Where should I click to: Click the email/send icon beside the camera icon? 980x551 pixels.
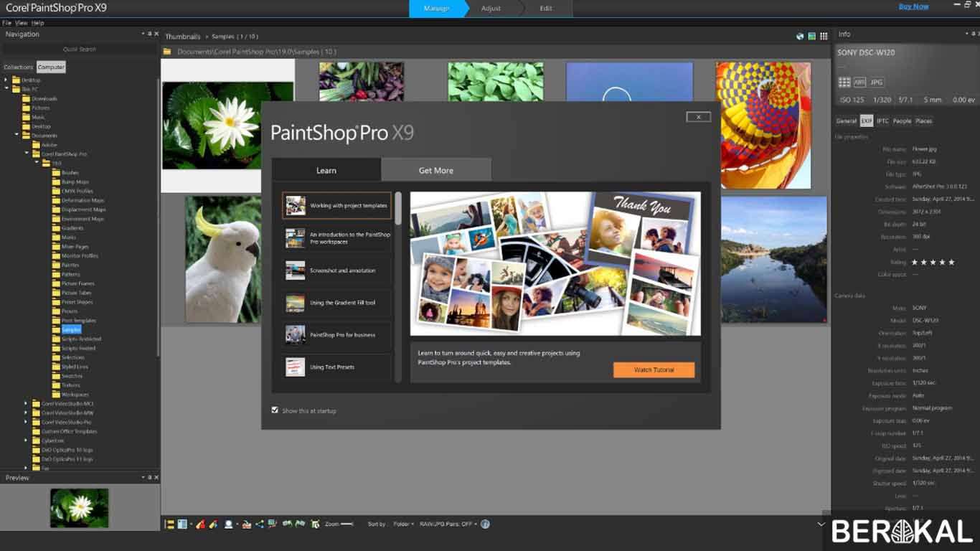point(247,524)
